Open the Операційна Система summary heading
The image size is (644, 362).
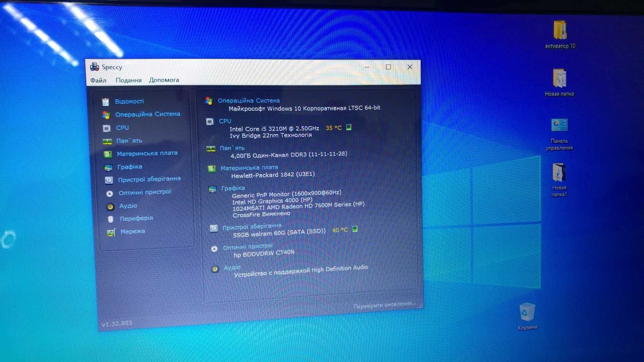pyautogui.click(x=249, y=100)
